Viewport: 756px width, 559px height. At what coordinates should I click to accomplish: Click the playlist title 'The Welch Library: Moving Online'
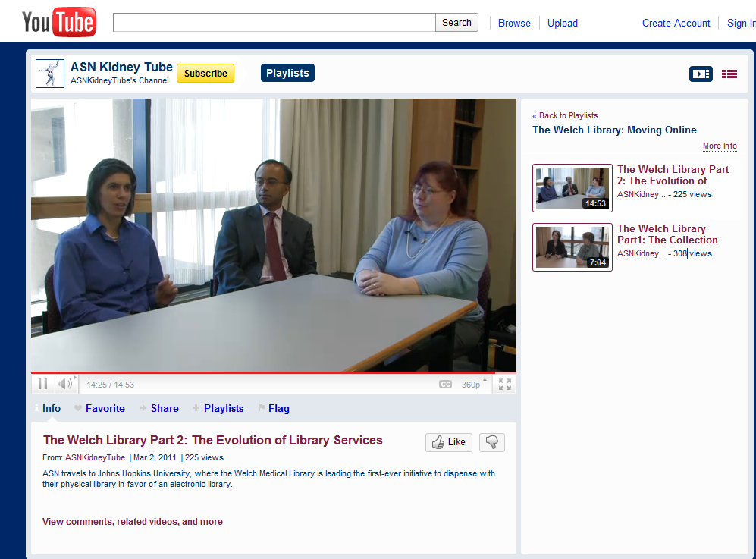(x=614, y=130)
